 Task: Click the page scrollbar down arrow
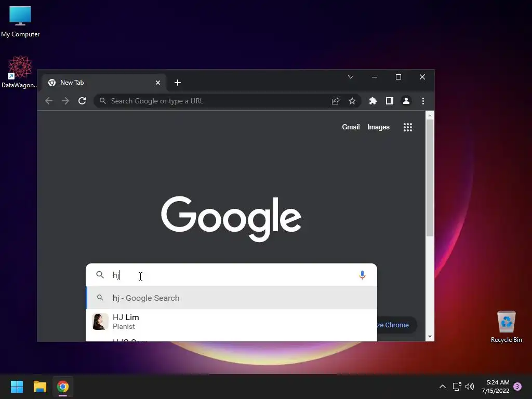430,337
